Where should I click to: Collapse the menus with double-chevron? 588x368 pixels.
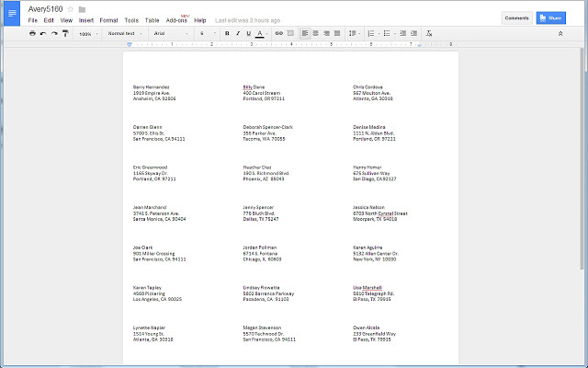coord(560,33)
